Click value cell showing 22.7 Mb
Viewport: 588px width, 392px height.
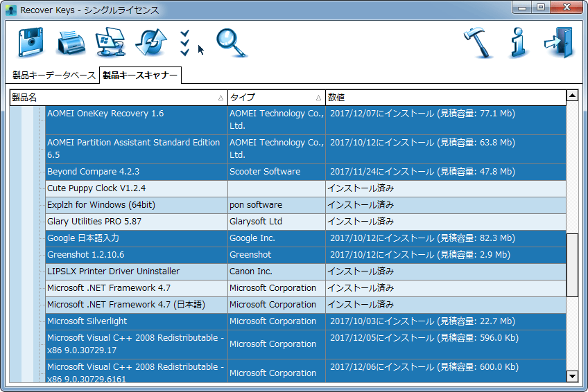[x=445, y=321]
